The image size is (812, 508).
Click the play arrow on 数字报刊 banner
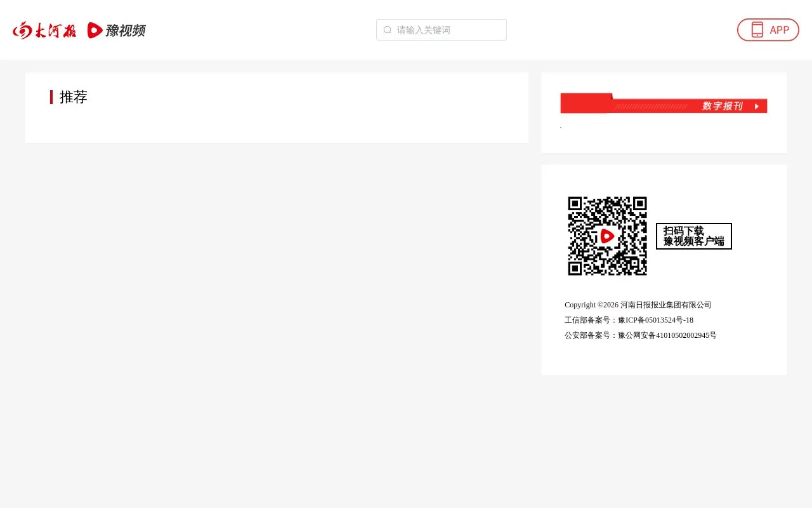point(757,107)
